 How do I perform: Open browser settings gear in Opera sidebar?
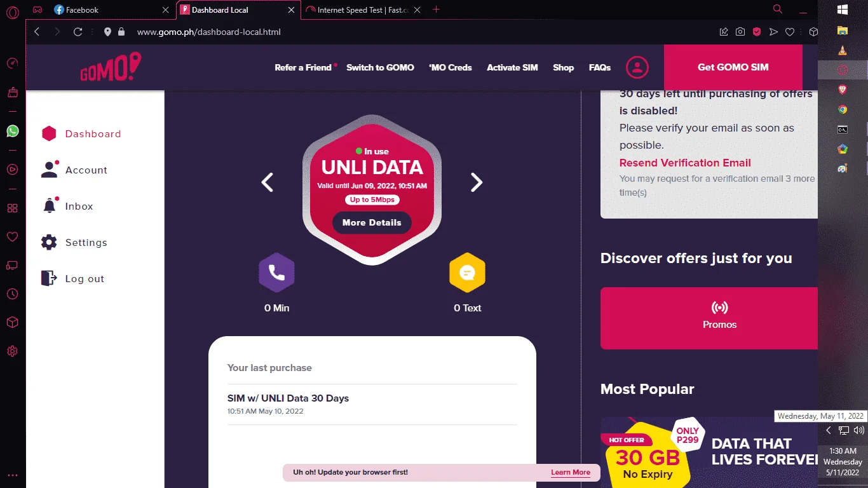pyautogui.click(x=12, y=351)
